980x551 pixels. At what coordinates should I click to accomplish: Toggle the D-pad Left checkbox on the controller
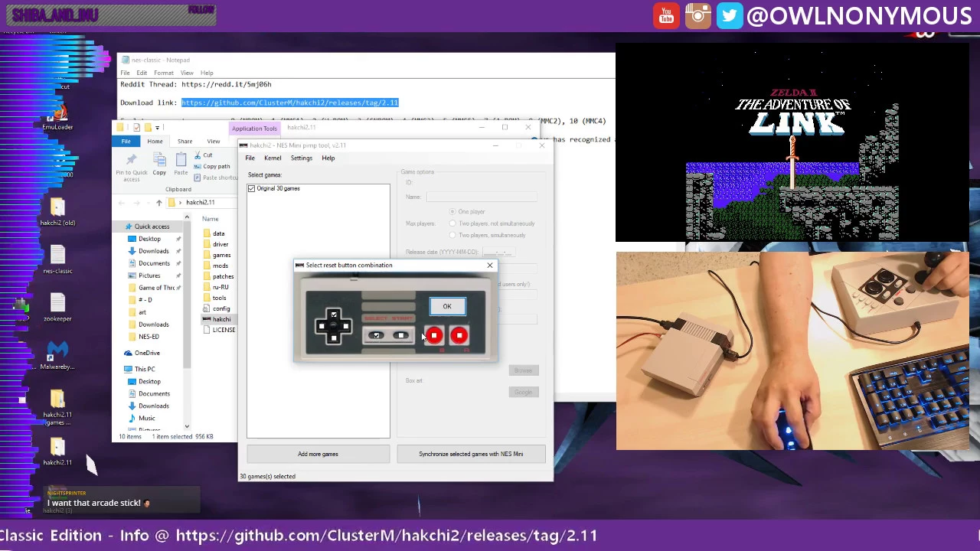(x=322, y=327)
